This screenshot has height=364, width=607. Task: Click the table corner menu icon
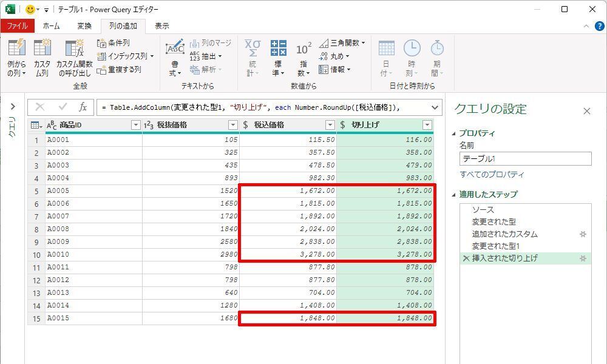click(x=36, y=125)
